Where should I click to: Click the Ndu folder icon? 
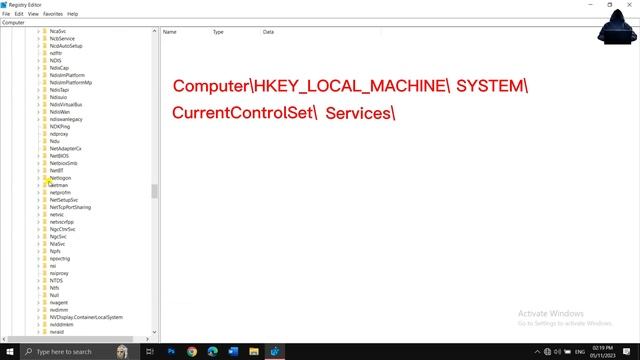click(45, 141)
